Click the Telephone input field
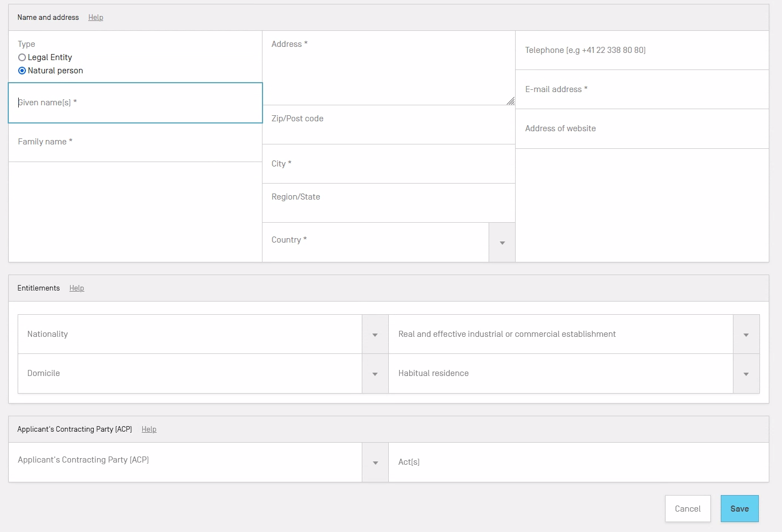The height and width of the screenshot is (532, 782). point(641,50)
